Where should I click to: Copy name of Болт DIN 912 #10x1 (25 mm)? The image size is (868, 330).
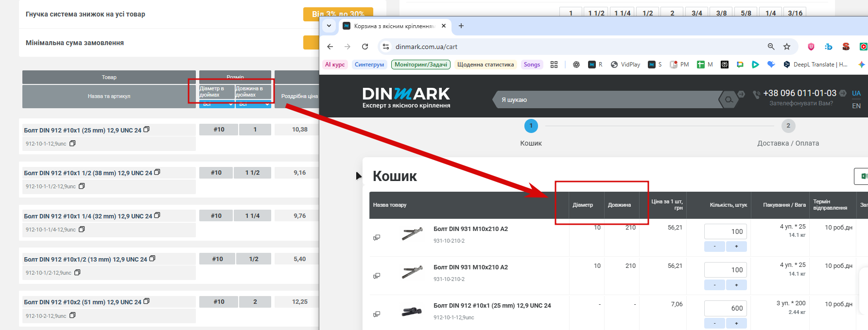[146, 130]
